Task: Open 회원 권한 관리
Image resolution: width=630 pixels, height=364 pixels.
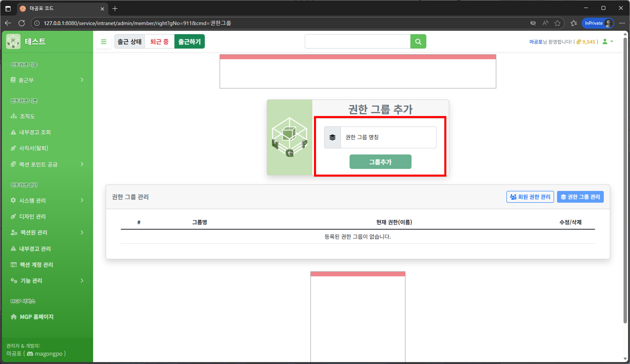Action: click(530, 197)
